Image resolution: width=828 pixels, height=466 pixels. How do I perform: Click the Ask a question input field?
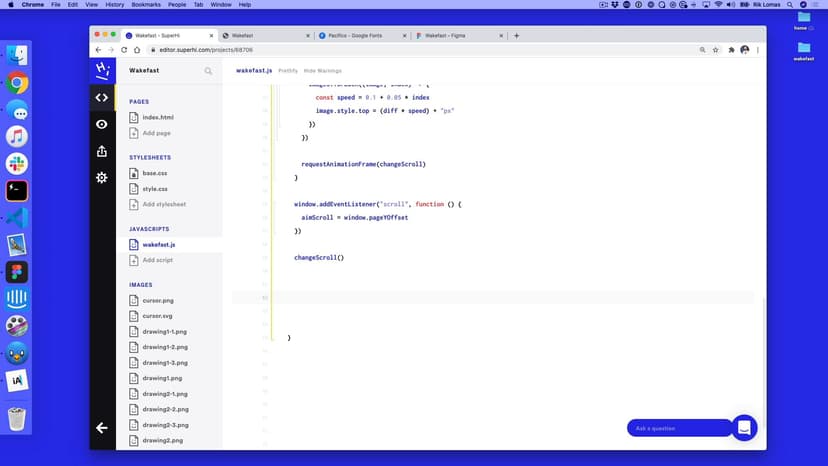coord(678,428)
